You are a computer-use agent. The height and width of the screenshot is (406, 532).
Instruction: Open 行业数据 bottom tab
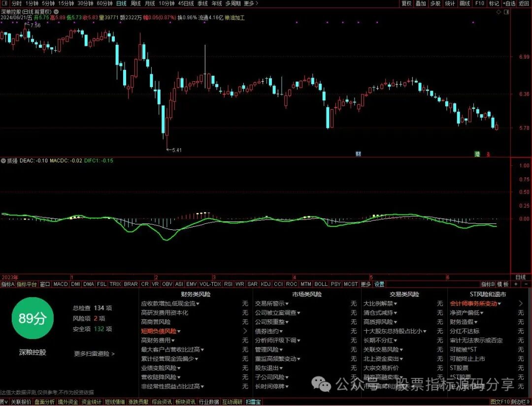point(209,402)
